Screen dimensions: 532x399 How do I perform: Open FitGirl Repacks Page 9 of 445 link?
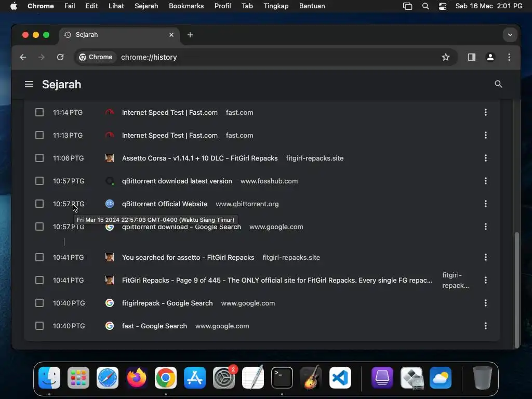click(277, 280)
